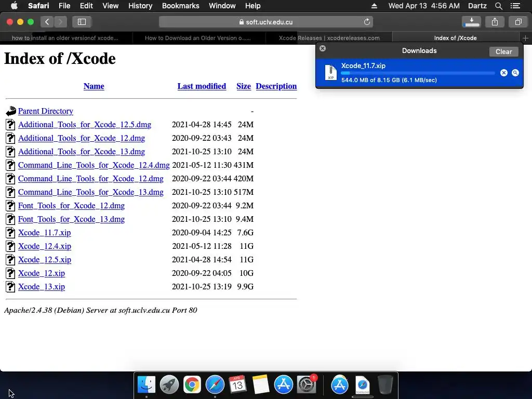Click the date and time in menu bar
The image size is (532, 399).
[424, 6]
